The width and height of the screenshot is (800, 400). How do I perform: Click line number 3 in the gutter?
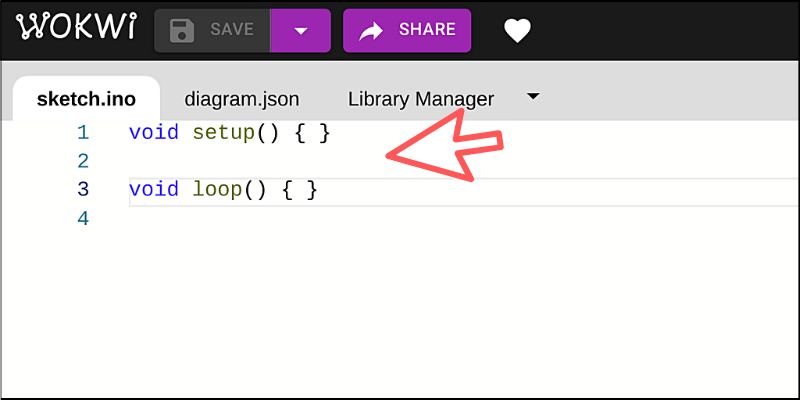(x=83, y=190)
